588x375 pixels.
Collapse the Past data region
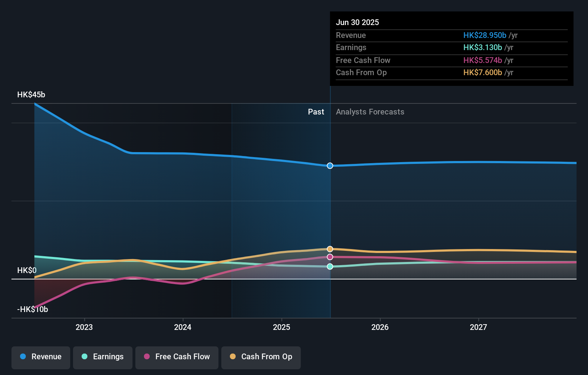tap(316, 112)
